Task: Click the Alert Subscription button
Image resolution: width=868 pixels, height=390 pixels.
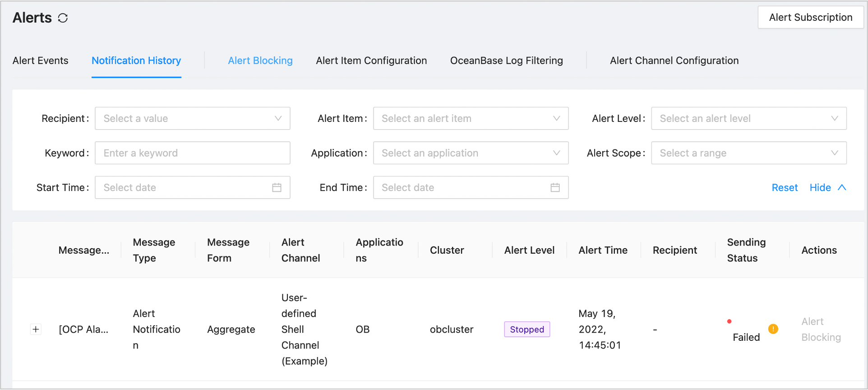Action: [x=810, y=18]
